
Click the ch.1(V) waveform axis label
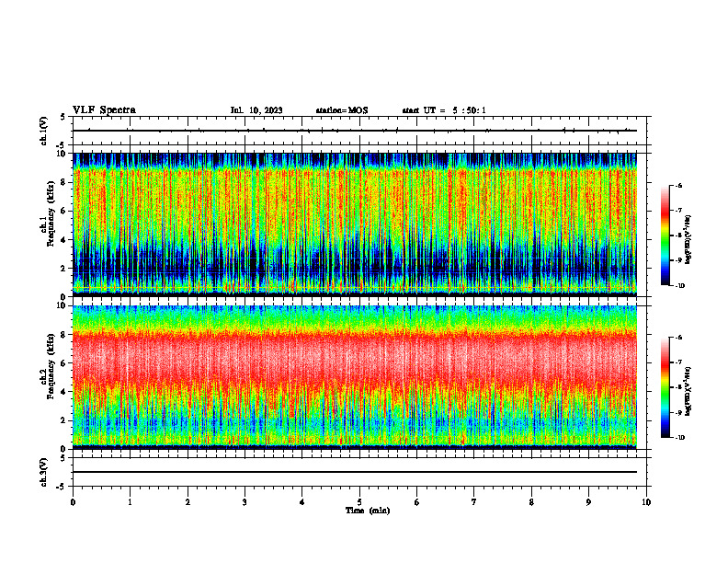44,131
